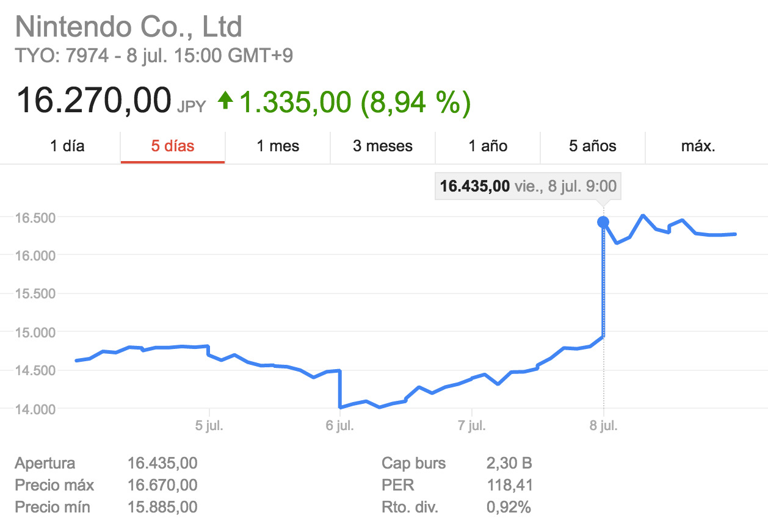
Task: Click the "7 jul." date axis label
Action: pyautogui.click(x=472, y=425)
